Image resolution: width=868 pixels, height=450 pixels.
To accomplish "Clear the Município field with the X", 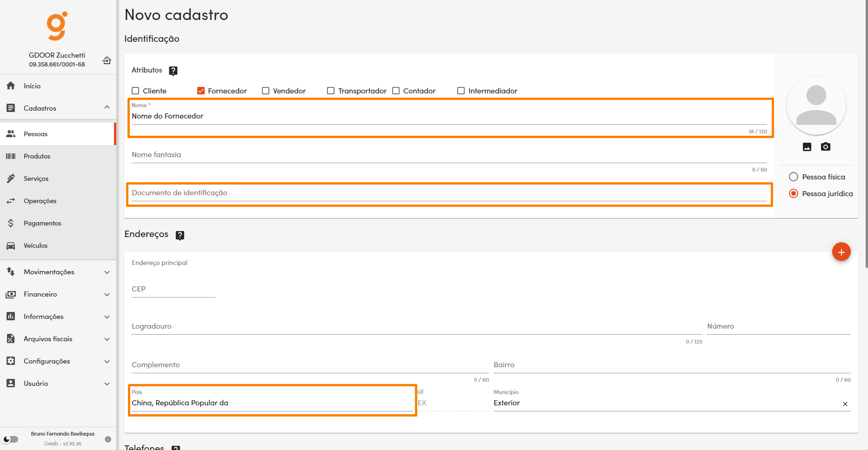I will 845,404.
